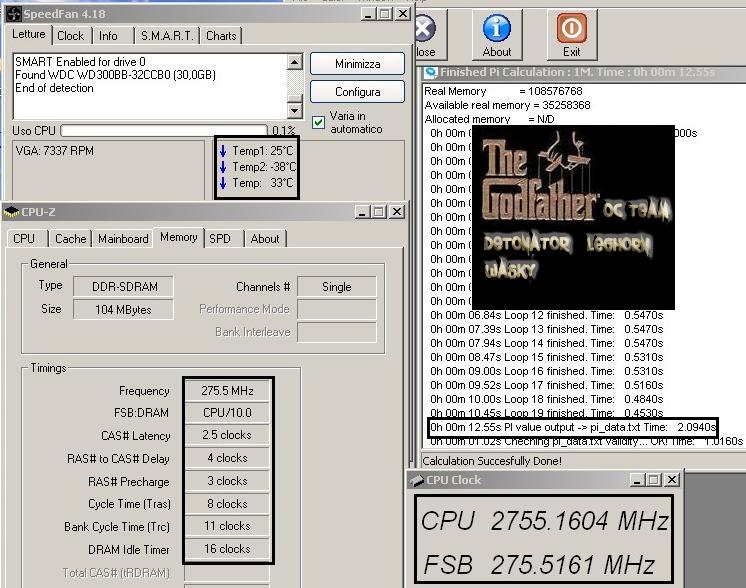Click the Loop 18 finished result line
Screen dimensions: 746x588
547,399
